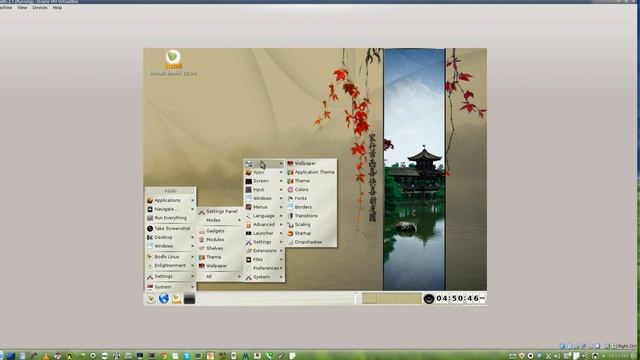Expand the Menus settings submenu
Viewport: 640px width, 360px height.
click(x=264, y=207)
